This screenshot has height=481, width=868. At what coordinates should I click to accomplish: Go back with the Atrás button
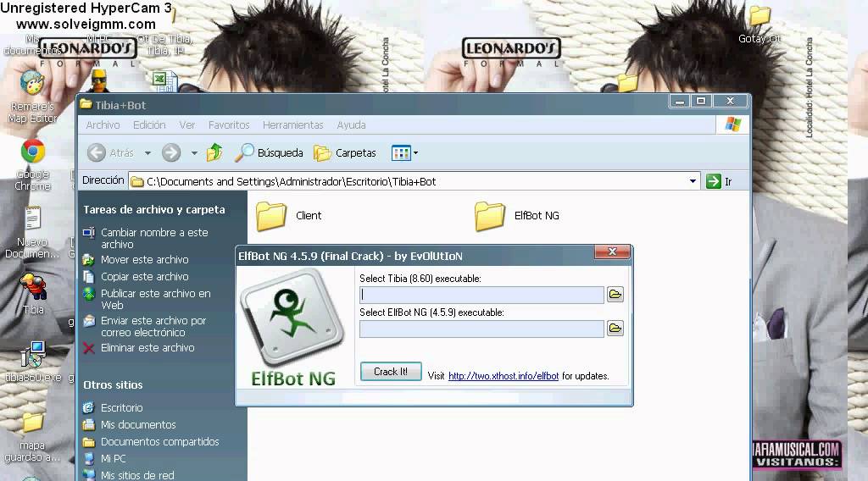111,152
